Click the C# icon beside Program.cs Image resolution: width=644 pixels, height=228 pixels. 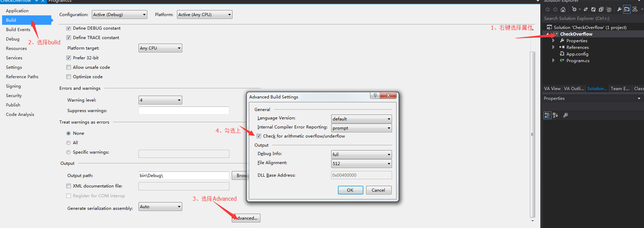click(562, 60)
